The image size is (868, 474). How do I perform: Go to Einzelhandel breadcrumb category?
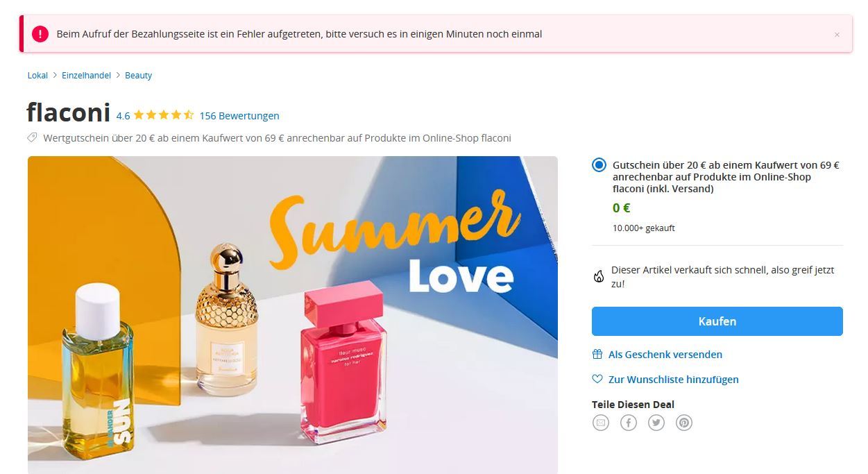click(x=86, y=75)
